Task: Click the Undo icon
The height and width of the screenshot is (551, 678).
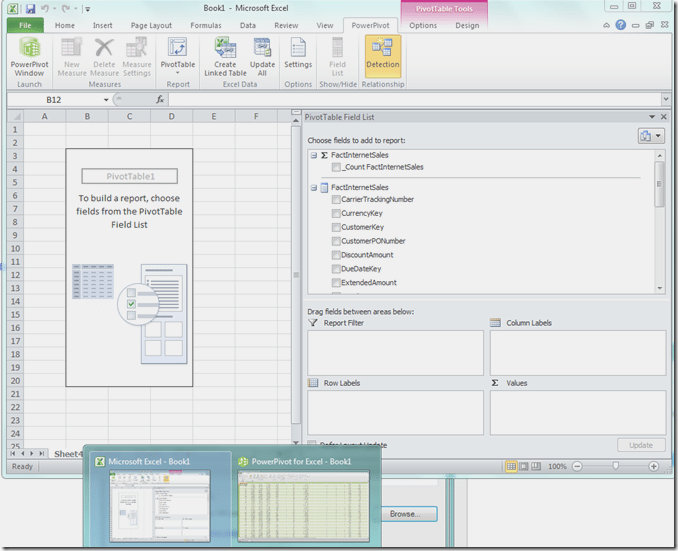Action: [x=45, y=8]
